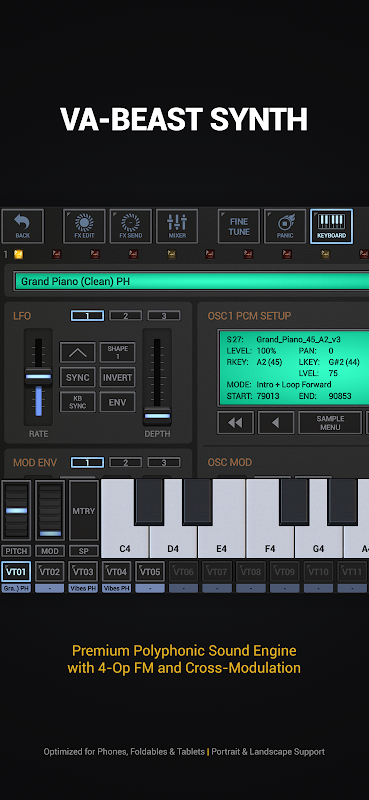The width and height of the screenshot is (369, 800).
Task: Click the 'Vibes PH' label under VT03
Action: pos(84,588)
